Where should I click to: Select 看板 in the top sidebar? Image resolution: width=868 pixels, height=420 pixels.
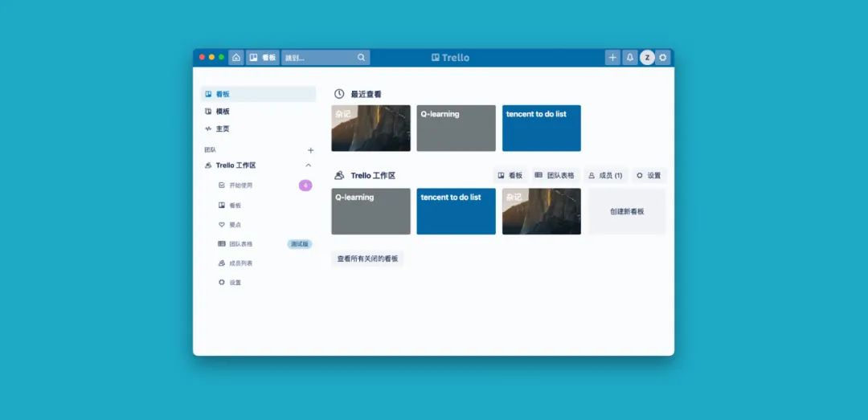(258, 94)
